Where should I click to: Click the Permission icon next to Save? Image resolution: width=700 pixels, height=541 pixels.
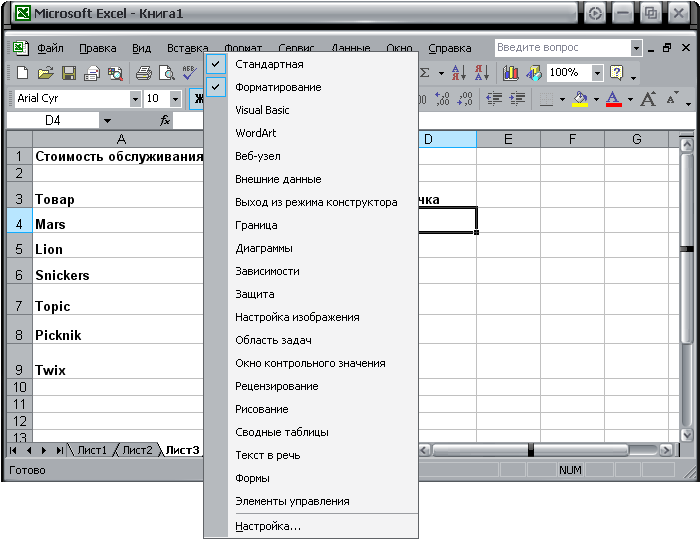(92, 73)
